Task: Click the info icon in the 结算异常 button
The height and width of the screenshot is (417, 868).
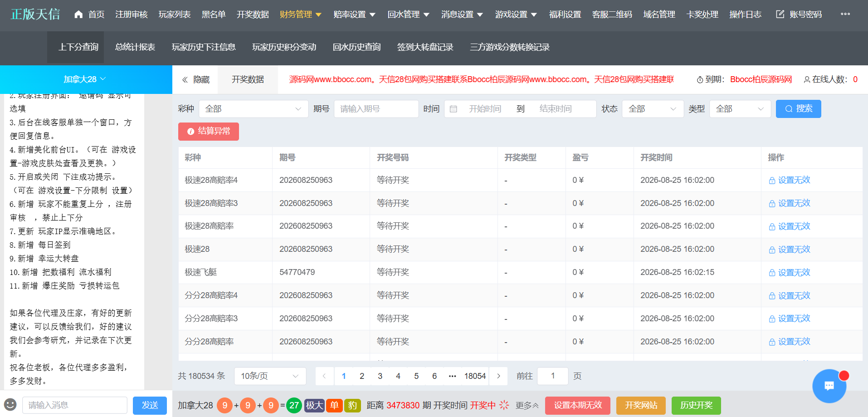Action: point(190,132)
